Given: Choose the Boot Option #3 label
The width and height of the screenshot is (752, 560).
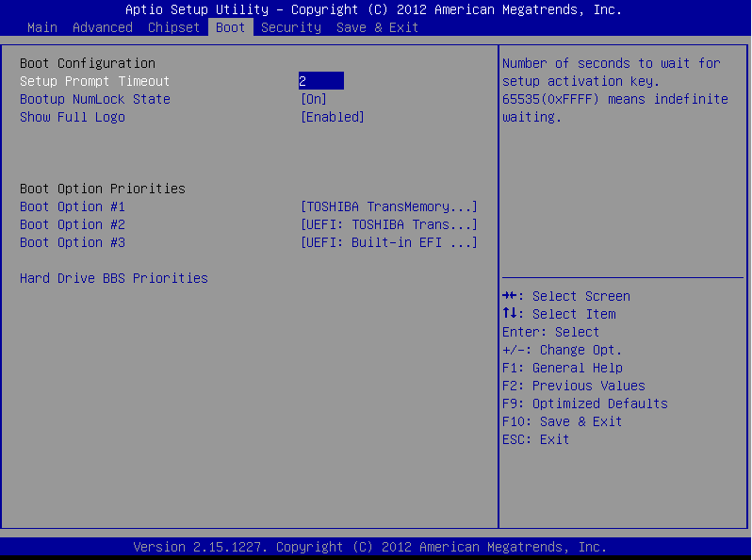Looking at the screenshot, I should pos(72,242).
